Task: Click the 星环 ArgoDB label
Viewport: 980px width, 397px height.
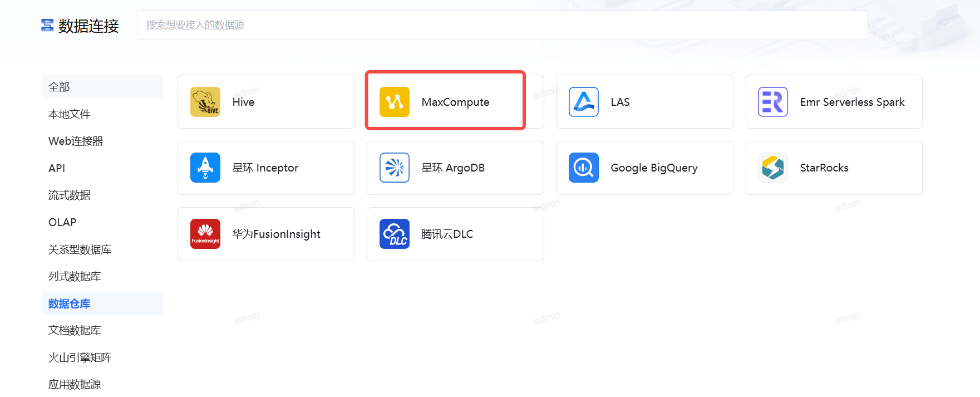Action: coord(453,168)
